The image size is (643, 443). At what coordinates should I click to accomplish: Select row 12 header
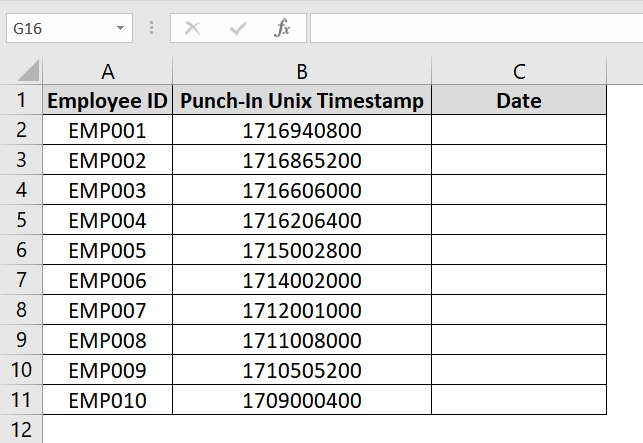21,429
